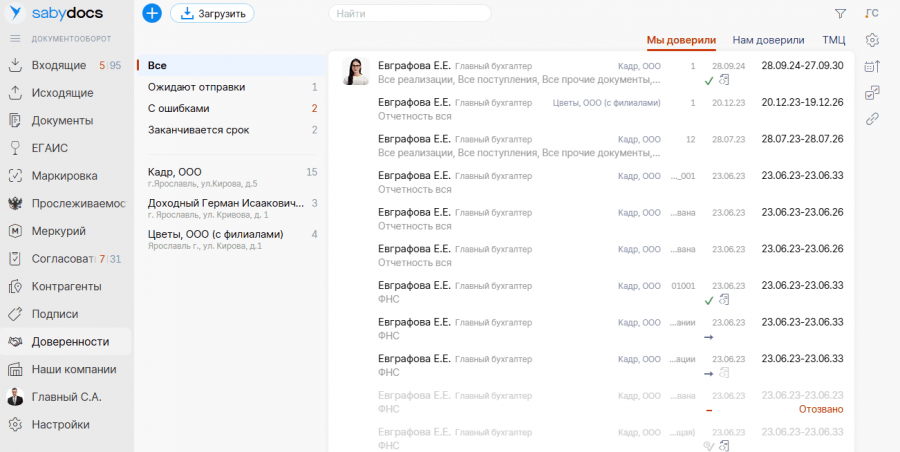Click ДОКУМЕНТООБОРОТ header label

(x=71, y=39)
